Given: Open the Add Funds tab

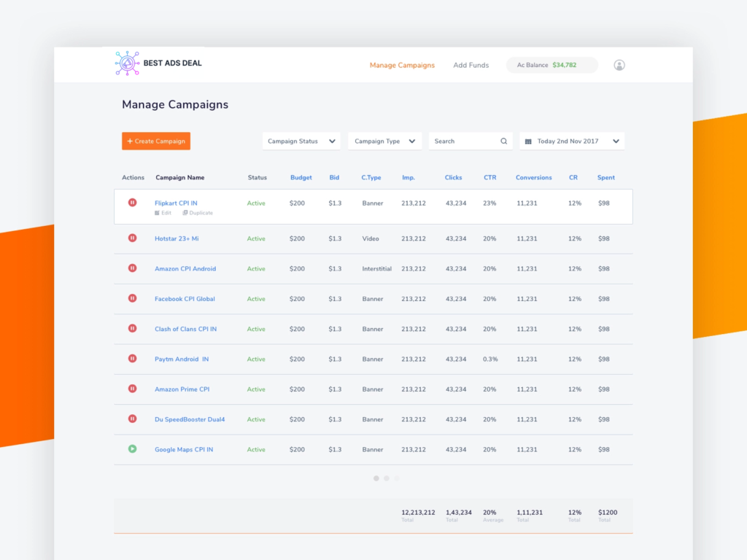Looking at the screenshot, I should [471, 66].
